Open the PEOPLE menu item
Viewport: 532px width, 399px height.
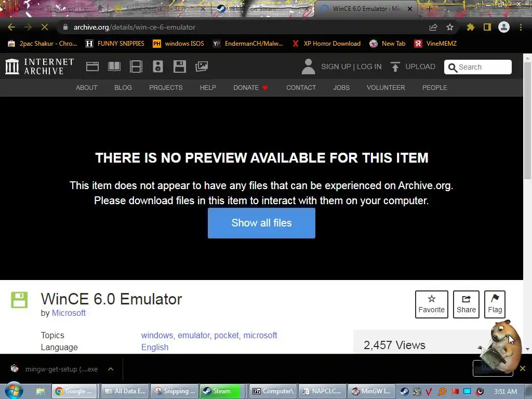pyautogui.click(x=435, y=87)
